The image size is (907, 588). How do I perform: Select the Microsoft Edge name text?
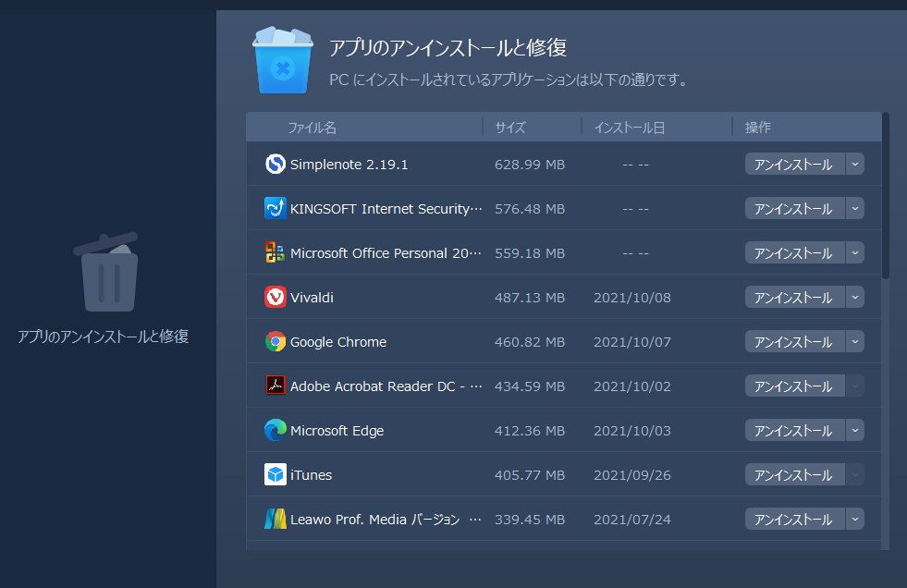click(337, 431)
